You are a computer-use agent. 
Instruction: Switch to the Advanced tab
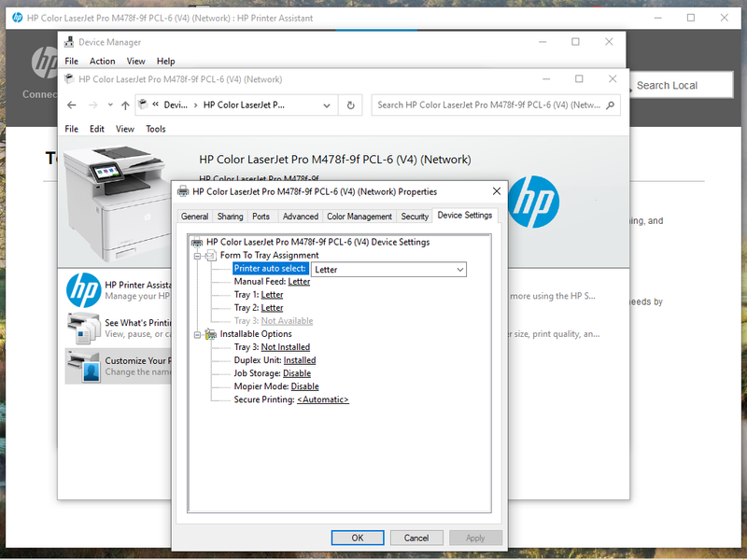click(300, 217)
